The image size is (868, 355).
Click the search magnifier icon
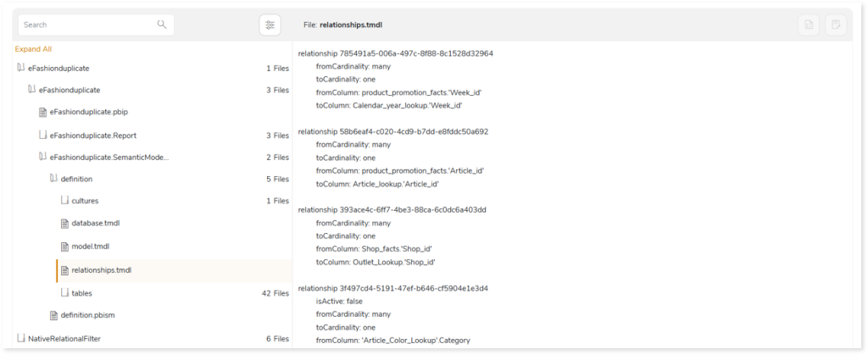pos(162,25)
